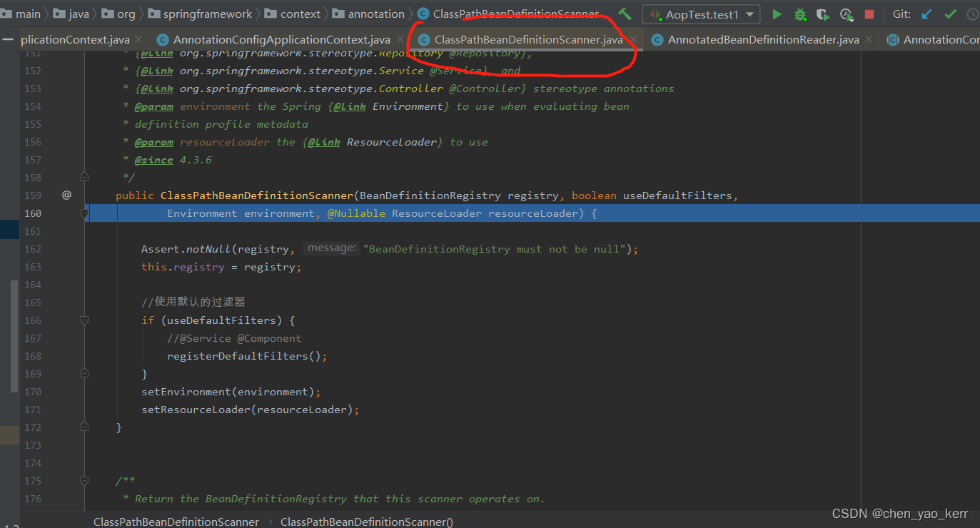The image size is (980, 528).
Task: Stop the running process with red square
Action: (x=869, y=14)
